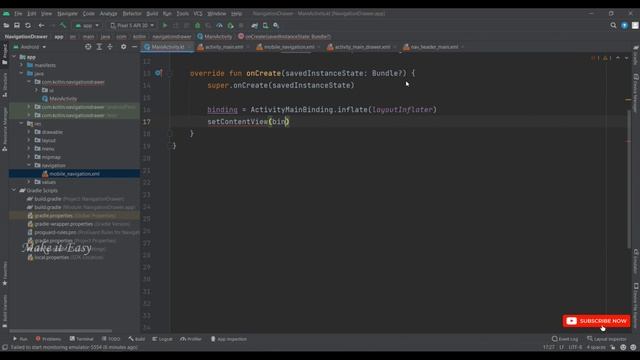Viewport: 640px width, 360px height.
Task: Open the TODO tool window
Action: click(x=111, y=339)
